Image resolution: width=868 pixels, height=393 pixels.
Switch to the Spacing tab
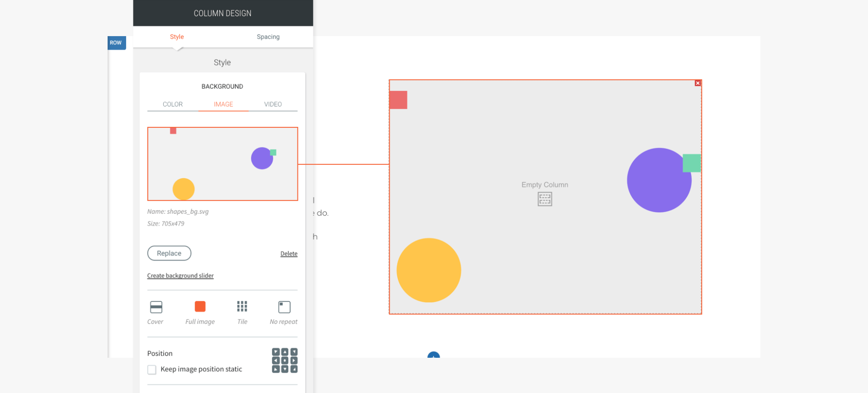268,37
